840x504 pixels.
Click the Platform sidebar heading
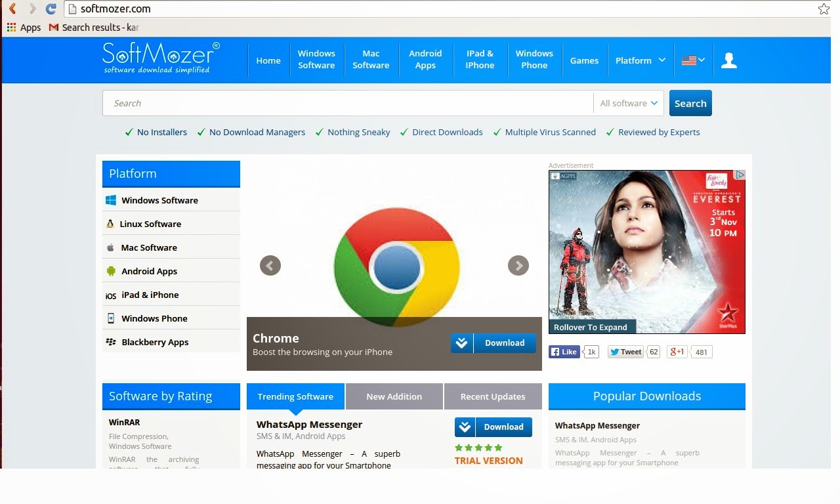pos(171,174)
